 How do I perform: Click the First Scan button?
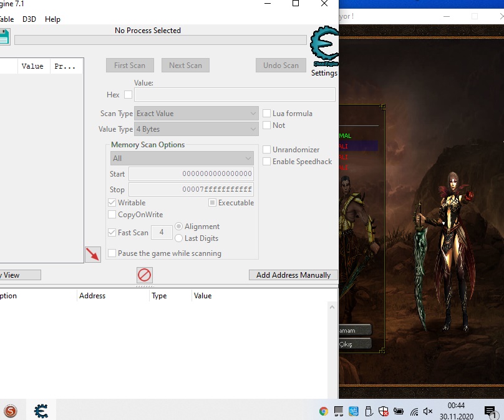130,66
